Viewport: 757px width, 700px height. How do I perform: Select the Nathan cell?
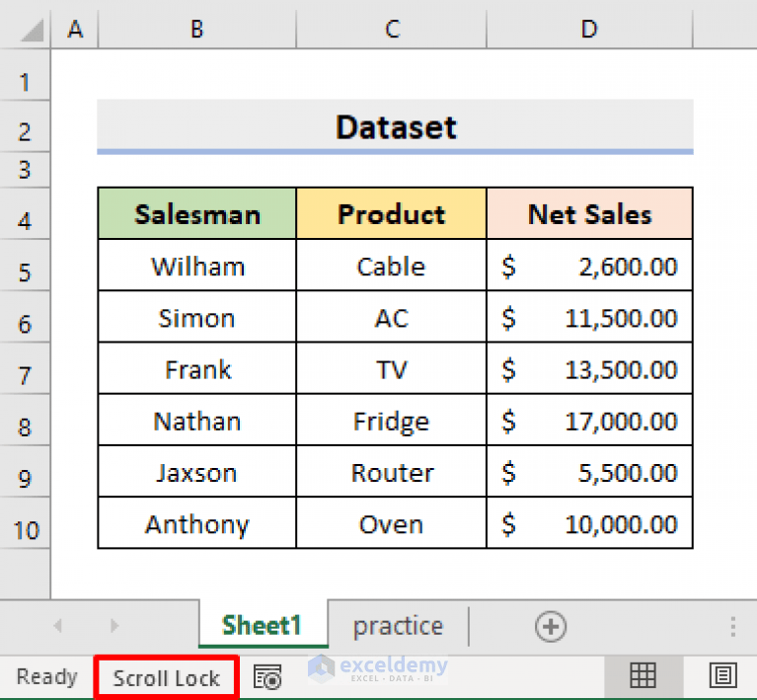click(x=197, y=420)
